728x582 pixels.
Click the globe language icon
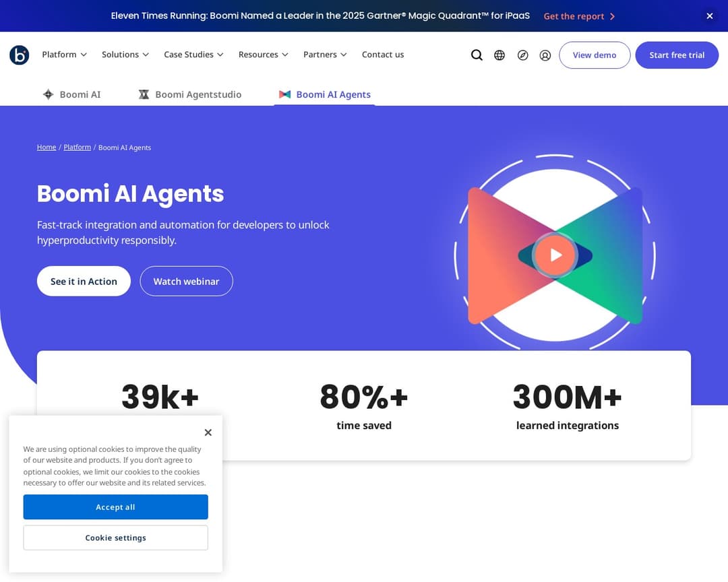coord(499,55)
